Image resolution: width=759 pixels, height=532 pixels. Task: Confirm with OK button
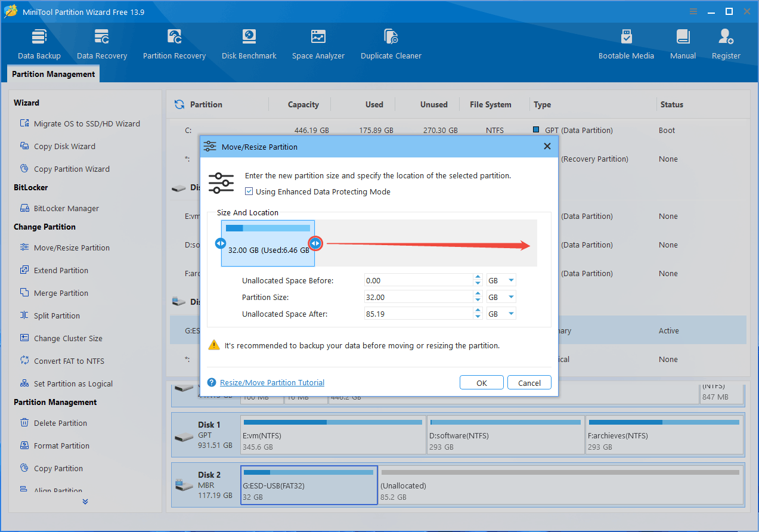(482, 383)
